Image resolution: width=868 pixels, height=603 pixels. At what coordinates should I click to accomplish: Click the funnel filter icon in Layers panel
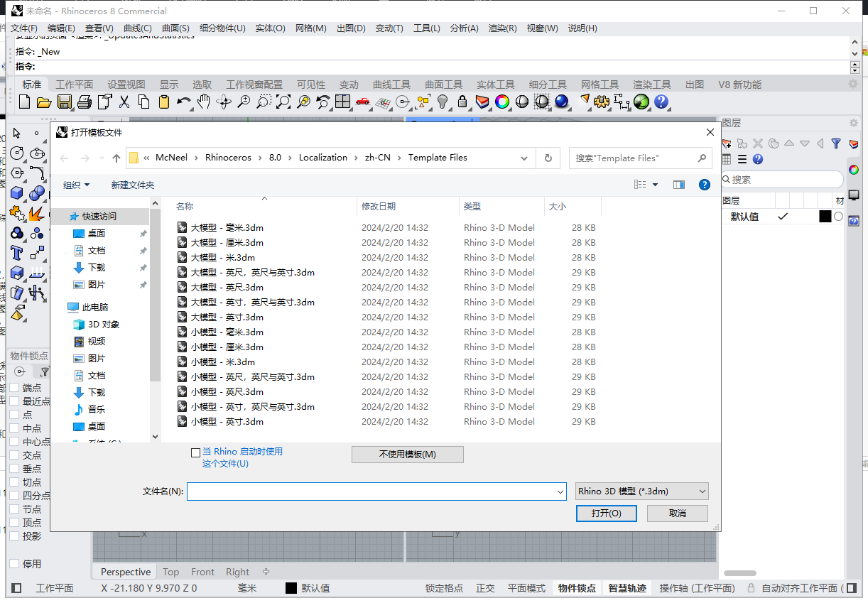click(836, 143)
